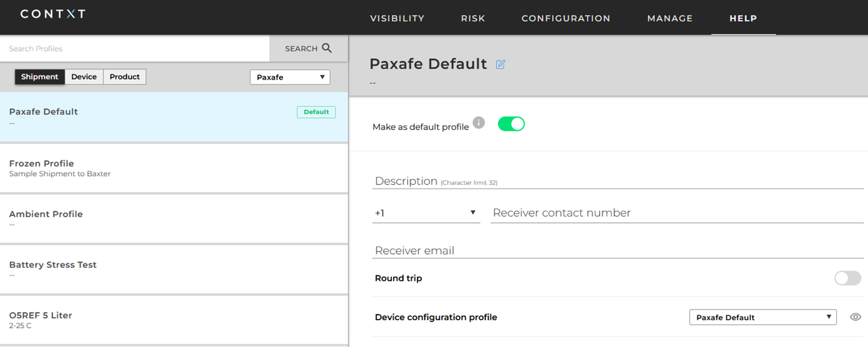Switch to the Device tab
Viewport: 868px width, 347px height.
pos(84,77)
